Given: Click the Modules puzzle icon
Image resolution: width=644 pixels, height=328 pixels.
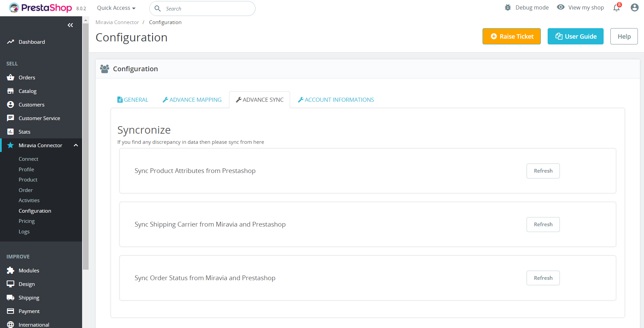Looking at the screenshot, I should pos(11,270).
